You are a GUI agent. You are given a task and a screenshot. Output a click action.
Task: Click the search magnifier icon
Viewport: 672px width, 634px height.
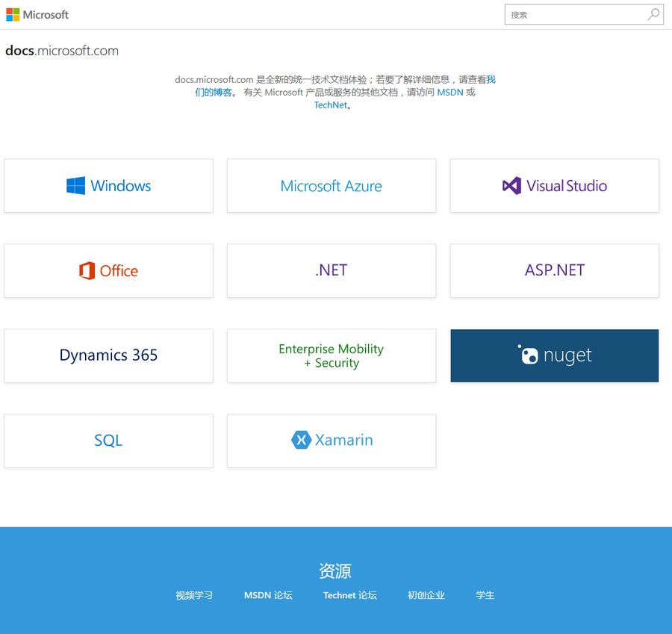(x=653, y=14)
